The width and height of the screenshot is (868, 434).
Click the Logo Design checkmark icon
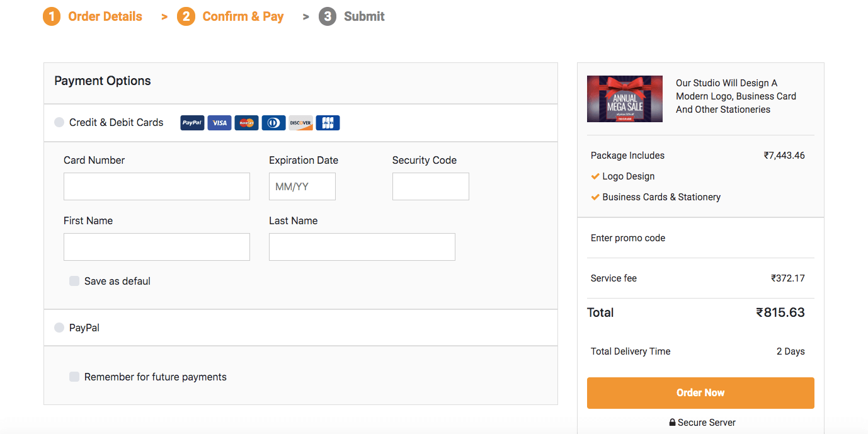(595, 176)
